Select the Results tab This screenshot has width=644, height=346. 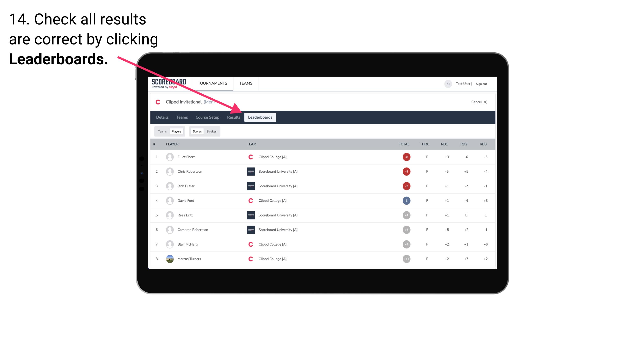233,117
